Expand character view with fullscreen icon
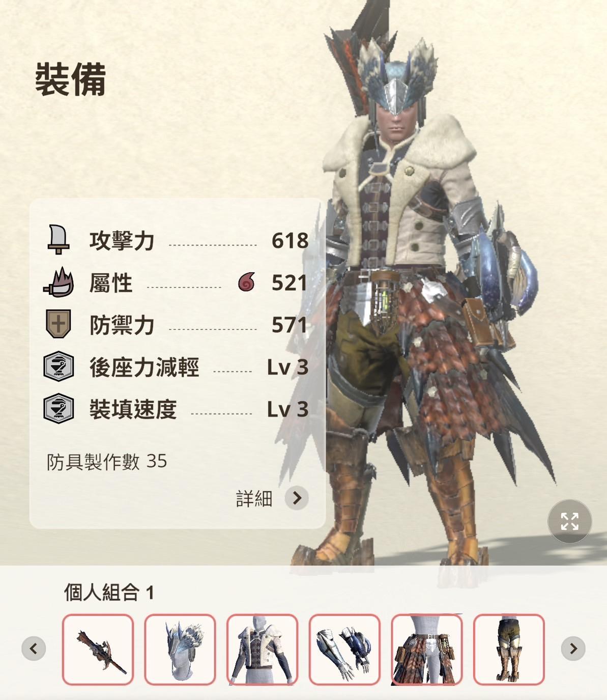This screenshot has width=607, height=700. (569, 521)
